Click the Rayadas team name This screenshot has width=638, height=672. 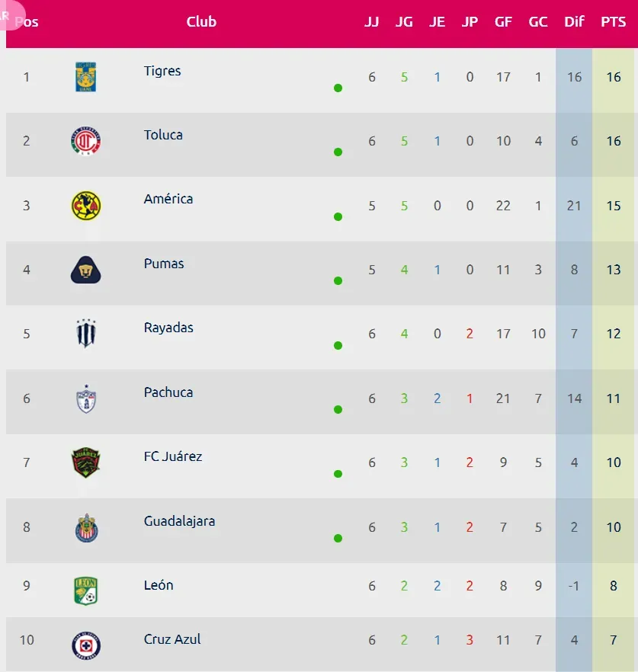(x=168, y=328)
